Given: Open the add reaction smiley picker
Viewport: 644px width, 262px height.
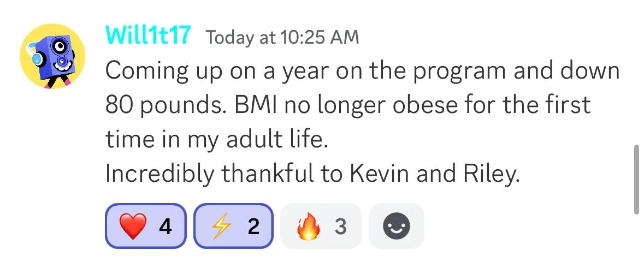Looking at the screenshot, I should click(397, 227).
